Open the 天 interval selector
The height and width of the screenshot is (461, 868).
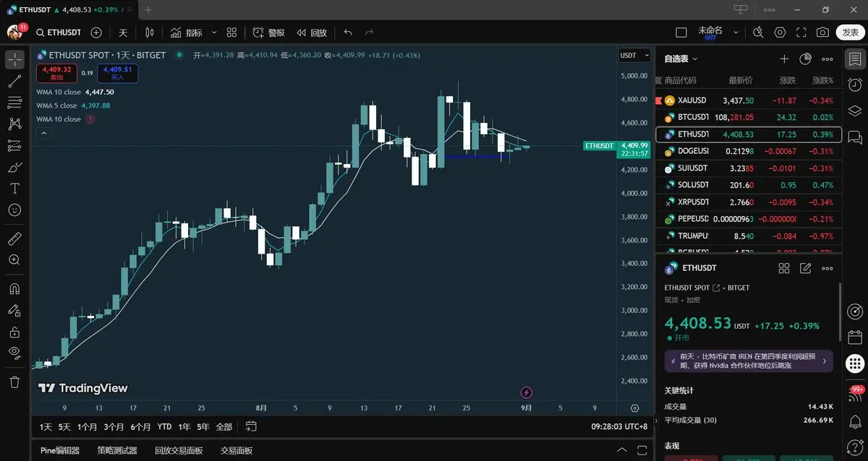(x=123, y=33)
